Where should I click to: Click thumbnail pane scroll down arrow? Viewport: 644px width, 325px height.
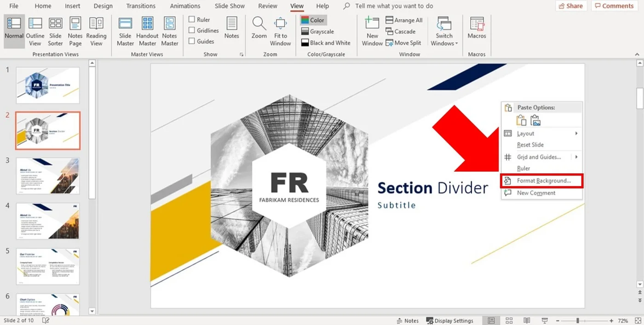pos(92,311)
